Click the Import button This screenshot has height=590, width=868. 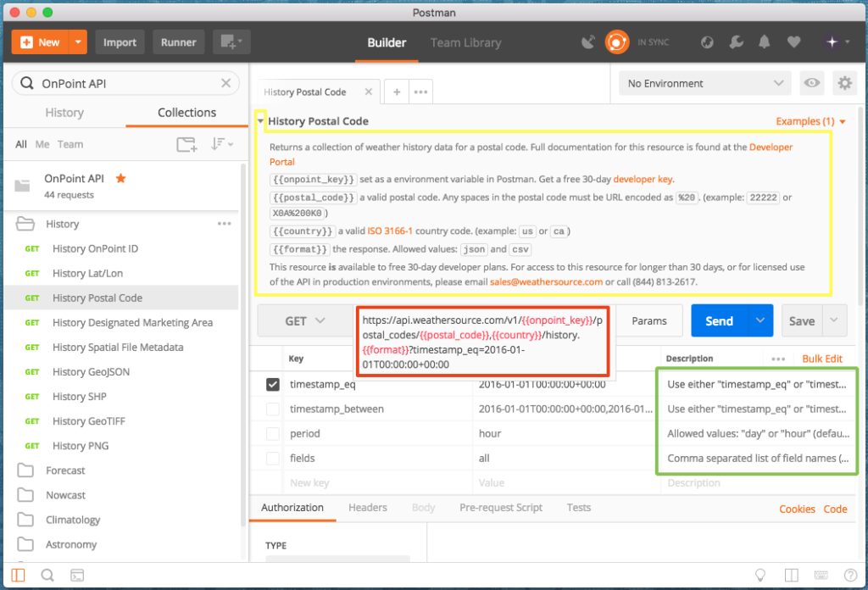tap(120, 42)
